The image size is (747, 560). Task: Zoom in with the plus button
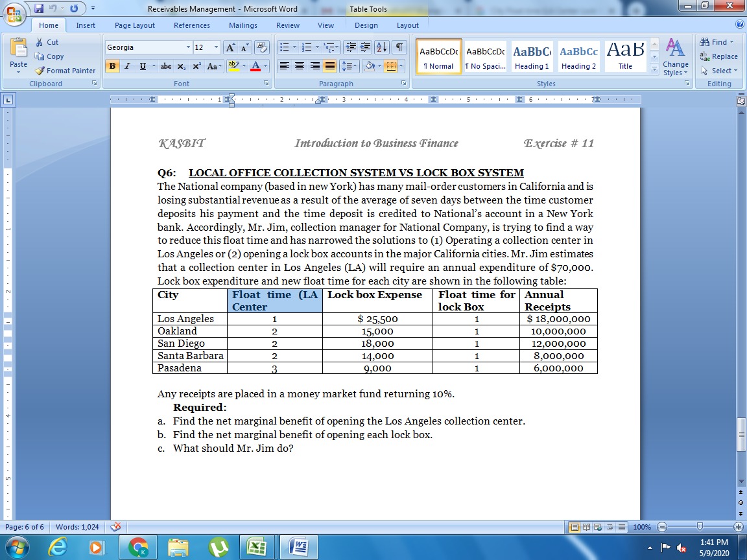(x=739, y=527)
